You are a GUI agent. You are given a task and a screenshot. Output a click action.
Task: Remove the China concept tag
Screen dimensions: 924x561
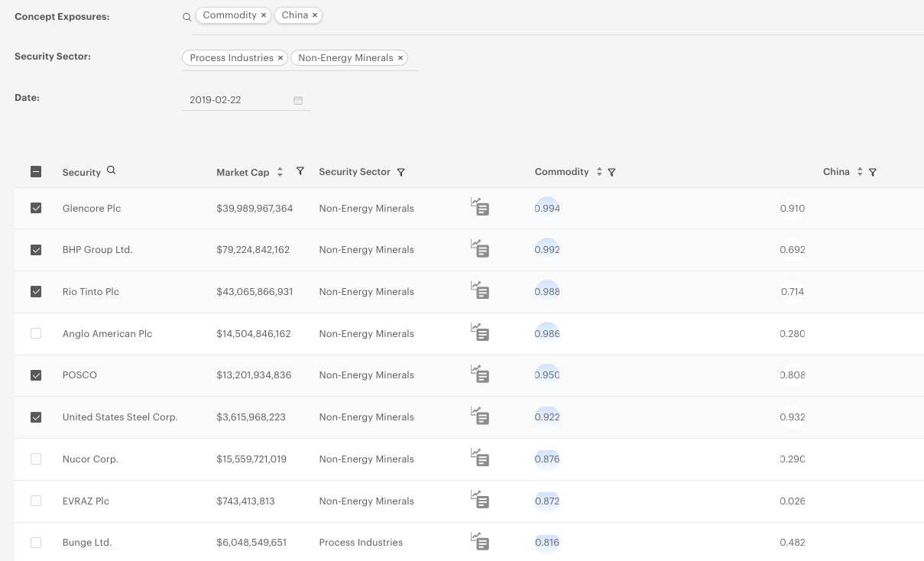pos(315,15)
